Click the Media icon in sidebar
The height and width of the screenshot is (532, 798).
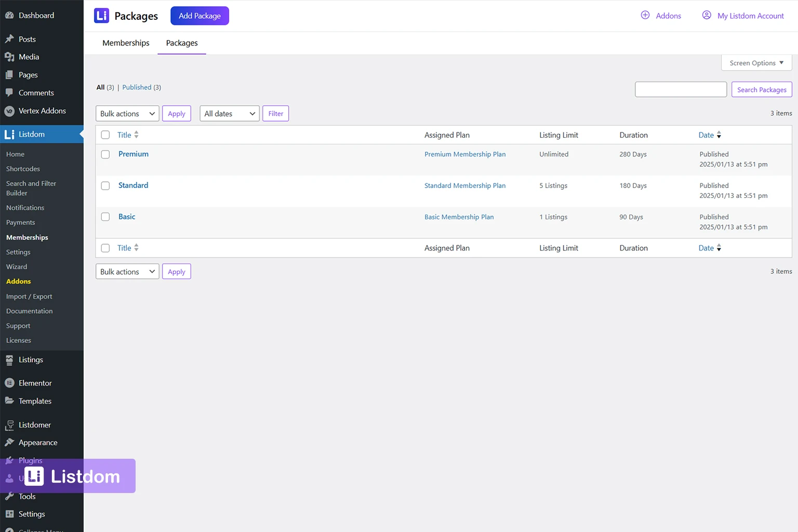9,57
